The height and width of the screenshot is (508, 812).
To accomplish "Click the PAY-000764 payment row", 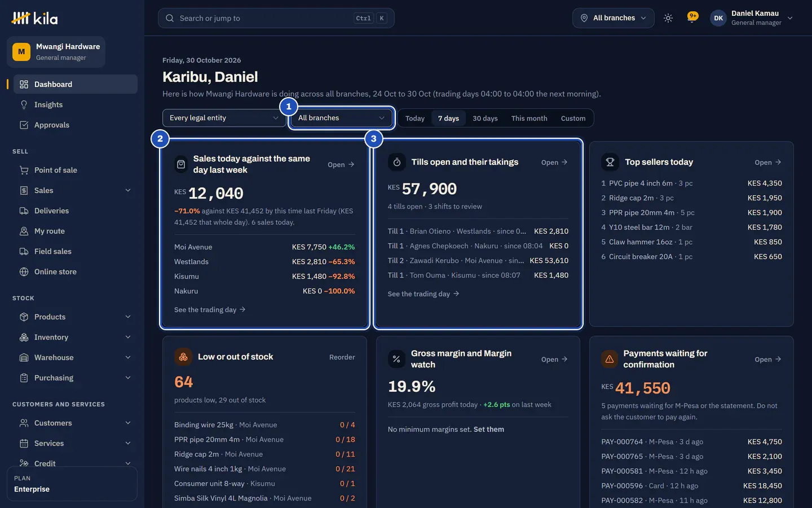I will click(691, 442).
